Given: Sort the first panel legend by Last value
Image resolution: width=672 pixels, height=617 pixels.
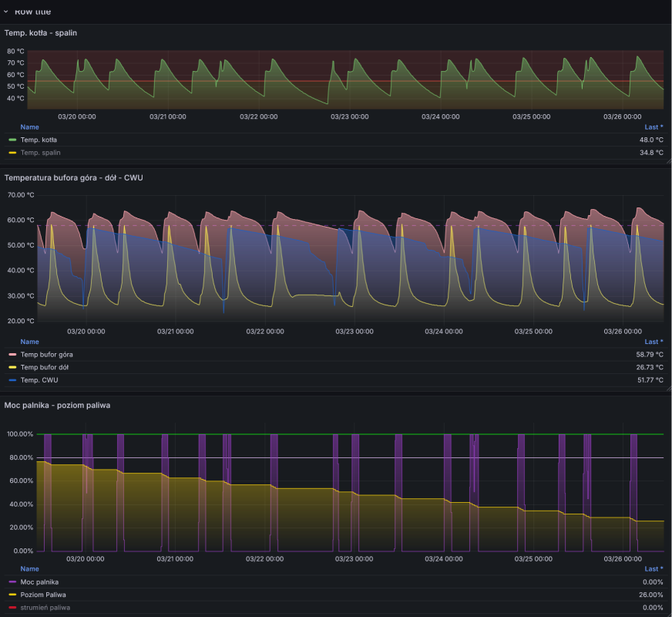Looking at the screenshot, I should 652,126.
